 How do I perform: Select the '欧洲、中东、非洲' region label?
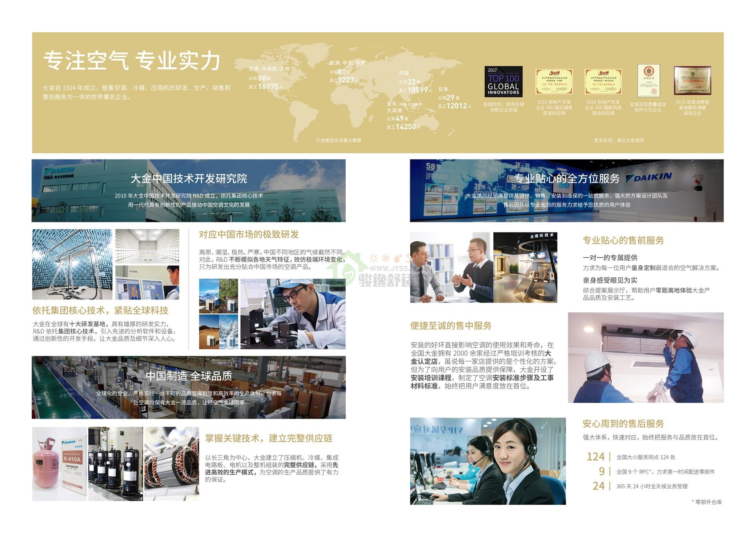[x=348, y=63]
